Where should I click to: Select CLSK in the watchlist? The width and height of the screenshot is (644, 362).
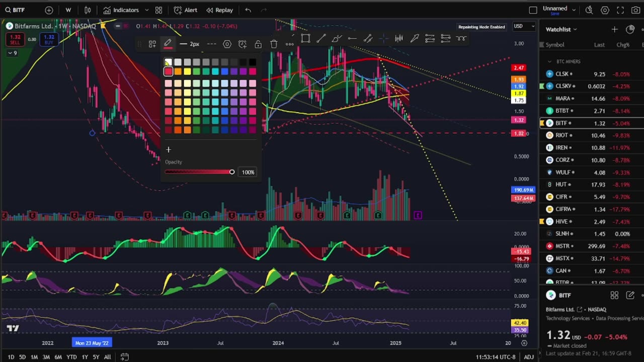point(592,74)
